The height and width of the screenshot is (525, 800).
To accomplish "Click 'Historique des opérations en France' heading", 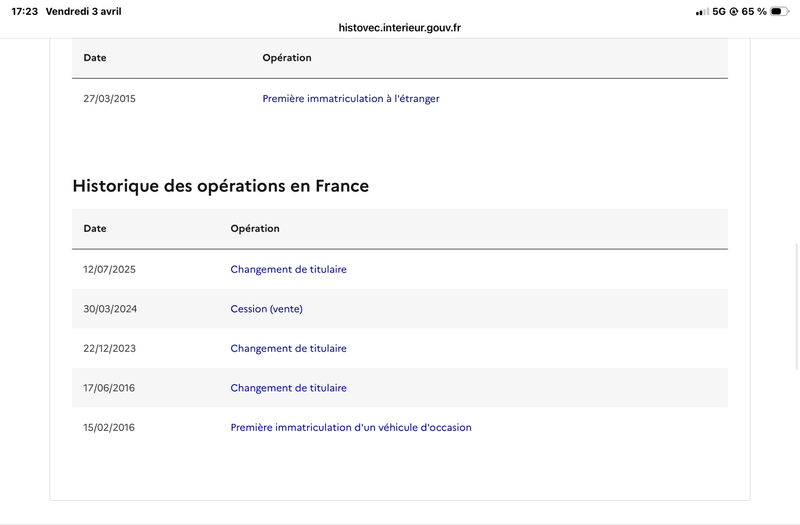I will coord(220,186).
